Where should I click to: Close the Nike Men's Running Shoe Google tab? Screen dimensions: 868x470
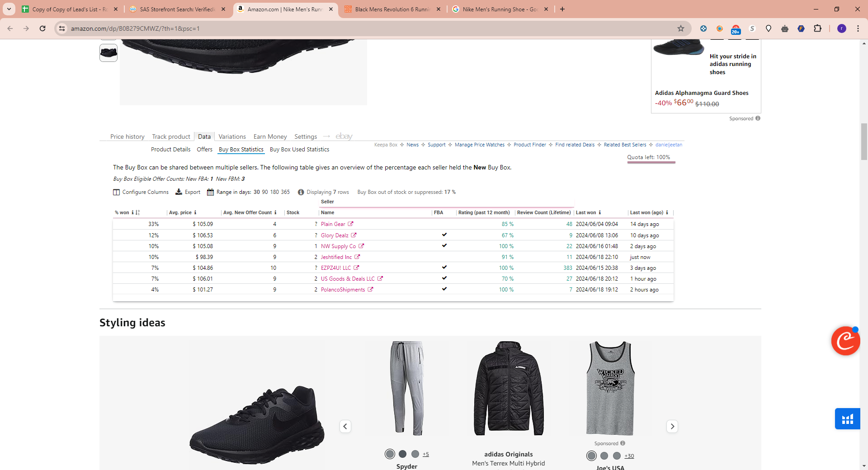[546, 9]
